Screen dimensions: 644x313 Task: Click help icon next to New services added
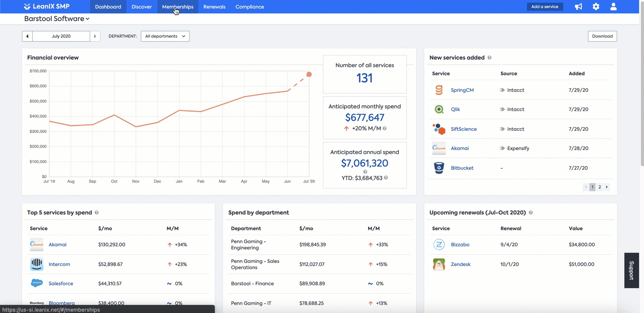tap(489, 58)
